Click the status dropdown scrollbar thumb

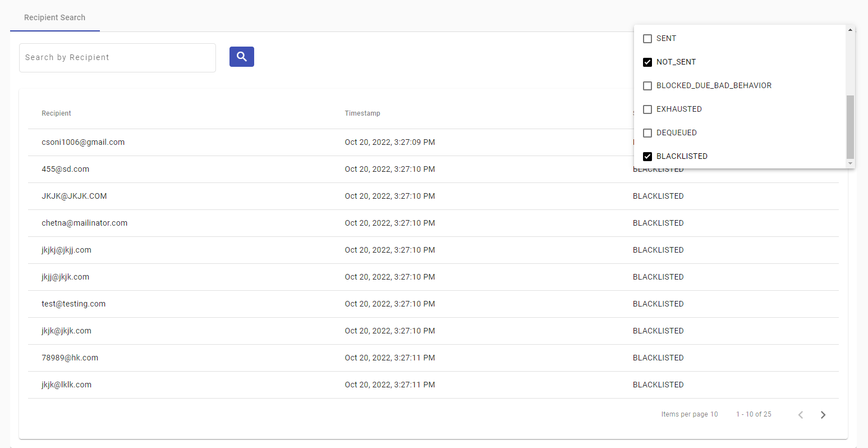point(851,127)
